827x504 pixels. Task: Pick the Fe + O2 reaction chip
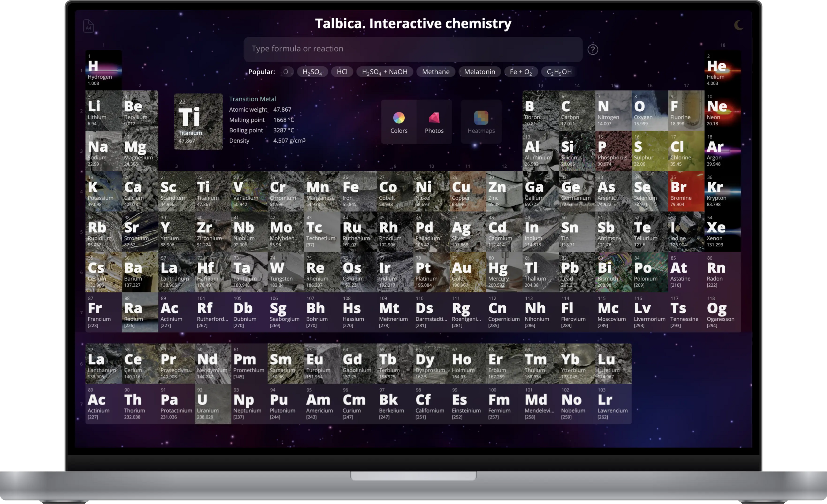(521, 72)
